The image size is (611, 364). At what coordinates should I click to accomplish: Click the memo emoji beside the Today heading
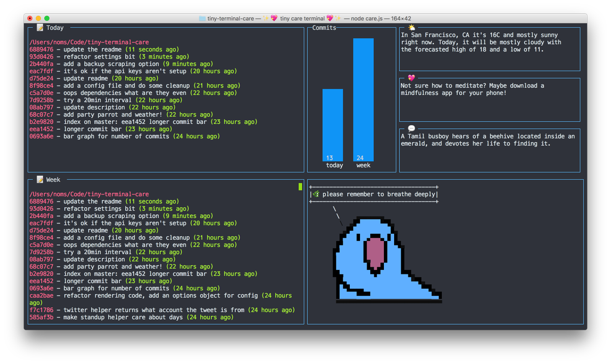click(x=40, y=28)
